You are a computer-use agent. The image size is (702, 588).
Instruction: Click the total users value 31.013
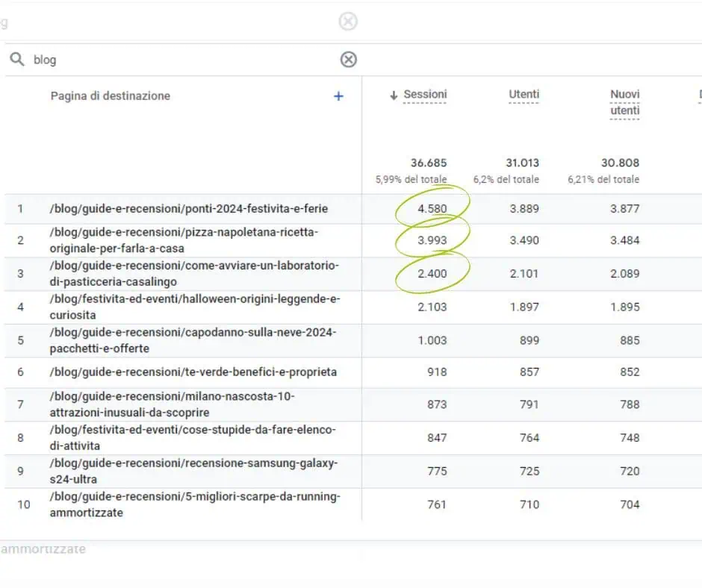pyautogui.click(x=523, y=163)
